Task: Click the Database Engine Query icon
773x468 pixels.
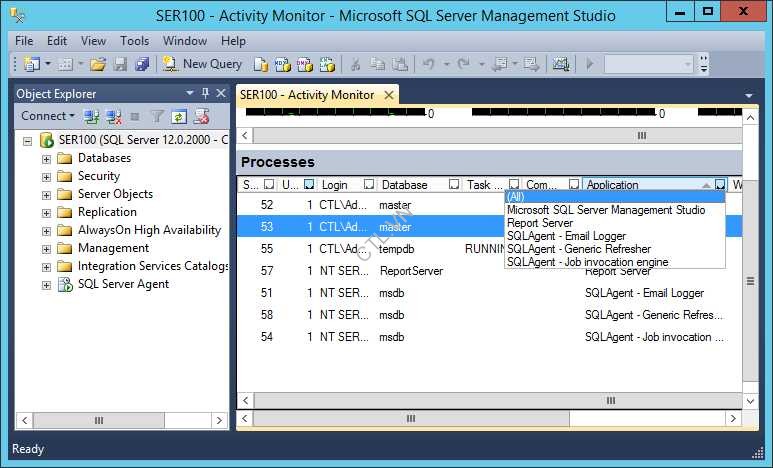Action: tap(261, 65)
